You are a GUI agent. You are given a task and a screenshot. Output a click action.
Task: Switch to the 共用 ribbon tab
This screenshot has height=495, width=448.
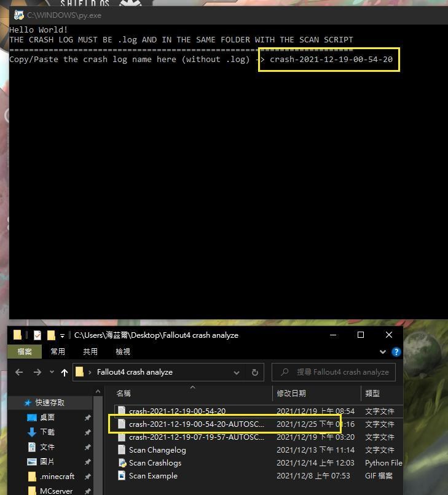click(90, 352)
